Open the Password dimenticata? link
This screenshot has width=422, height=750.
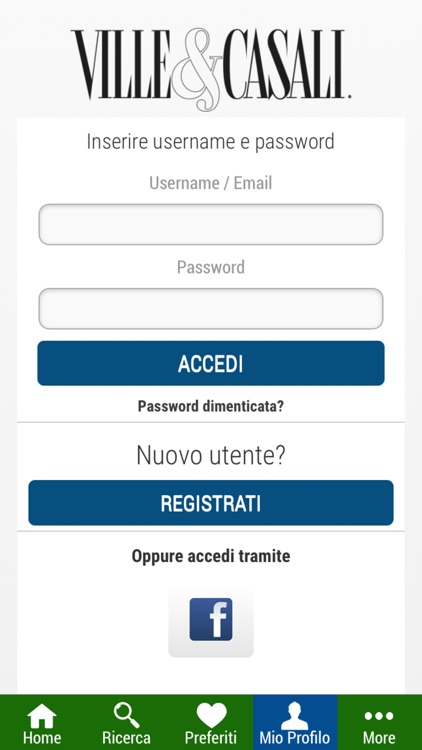pos(211,406)
